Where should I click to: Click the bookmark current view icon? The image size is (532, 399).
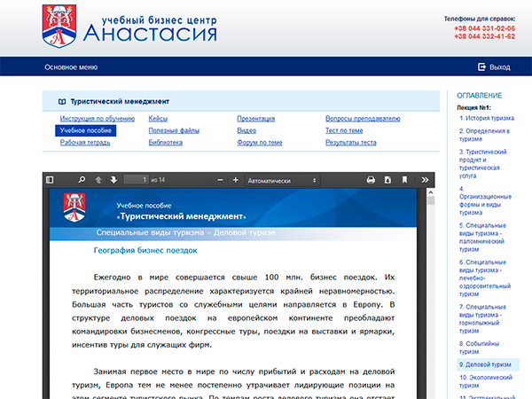tap(406, 180)
